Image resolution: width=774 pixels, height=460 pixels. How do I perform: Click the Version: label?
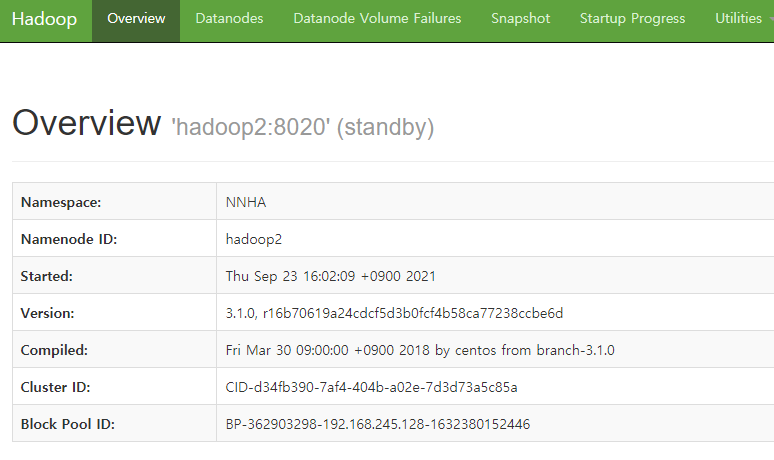47,313
